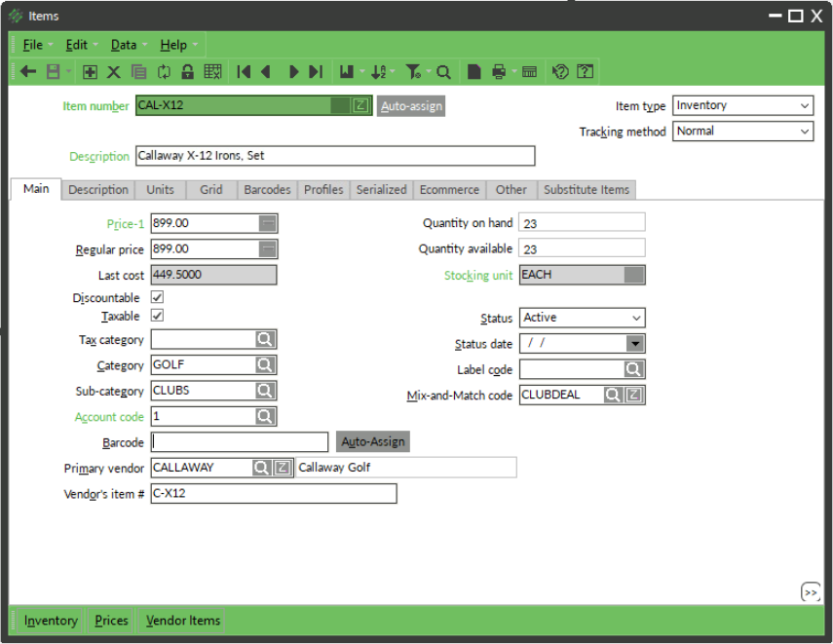
Task: Toggle the Taxable checkbox
Action: [x=157, y=316]
